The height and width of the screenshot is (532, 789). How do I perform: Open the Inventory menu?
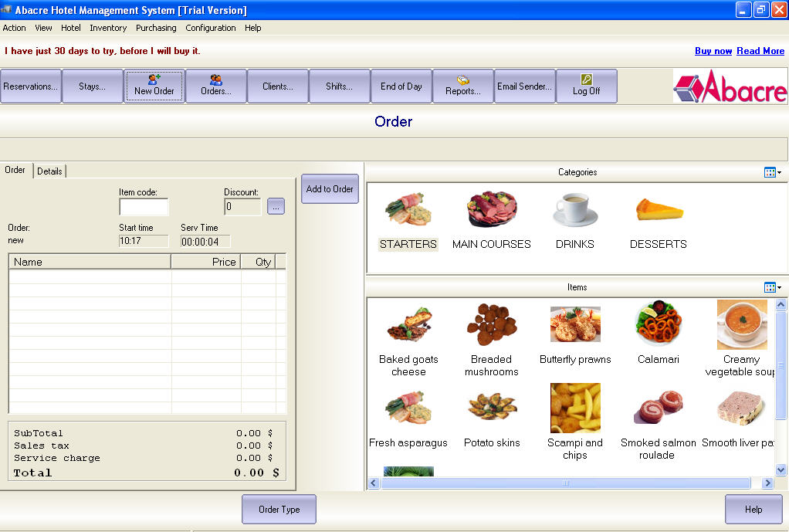coord(108,28)
